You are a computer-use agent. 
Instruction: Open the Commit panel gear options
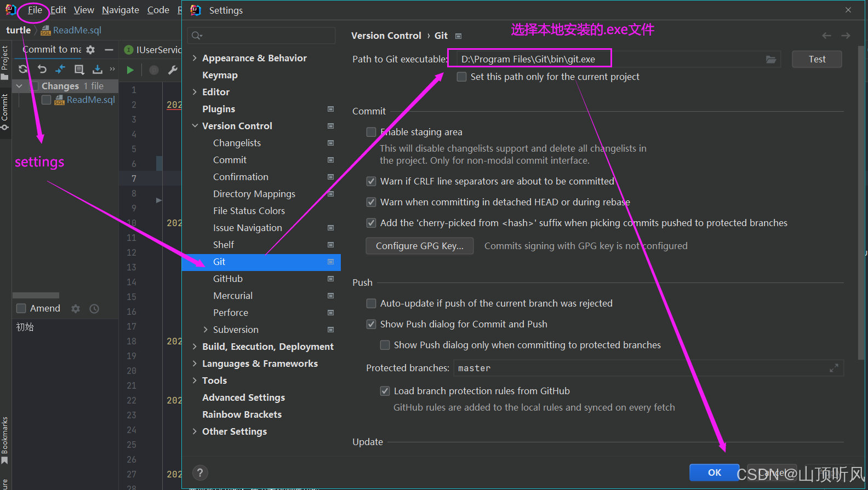(x=90, y=50)
